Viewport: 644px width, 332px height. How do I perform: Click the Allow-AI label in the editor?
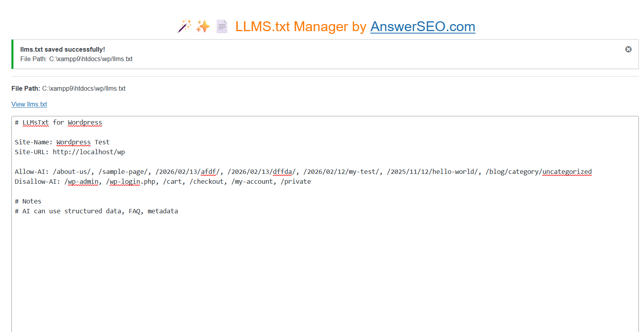pos(32,172)
